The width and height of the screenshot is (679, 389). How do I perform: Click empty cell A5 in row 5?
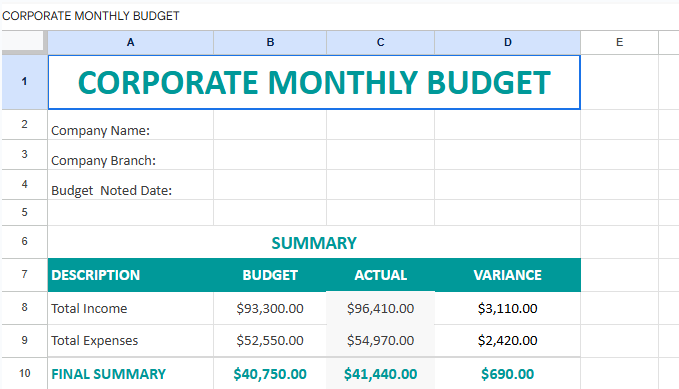pos(130,212)
